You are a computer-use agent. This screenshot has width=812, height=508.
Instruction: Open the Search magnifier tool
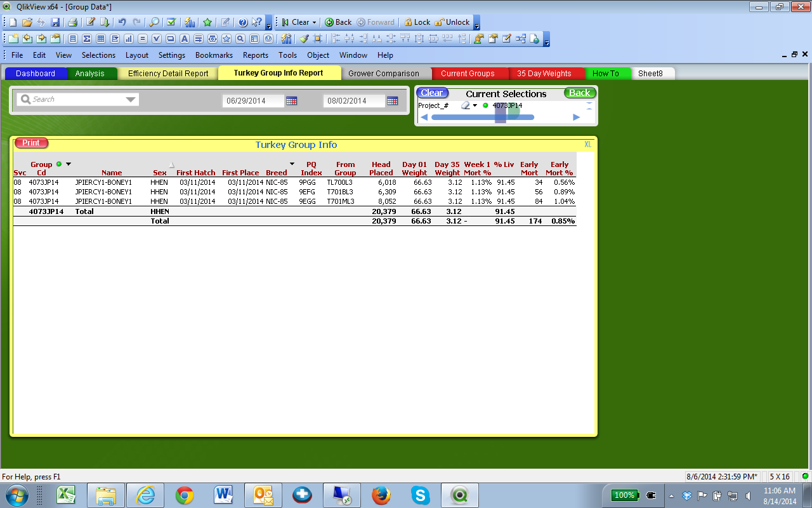(x=154, y=22)
